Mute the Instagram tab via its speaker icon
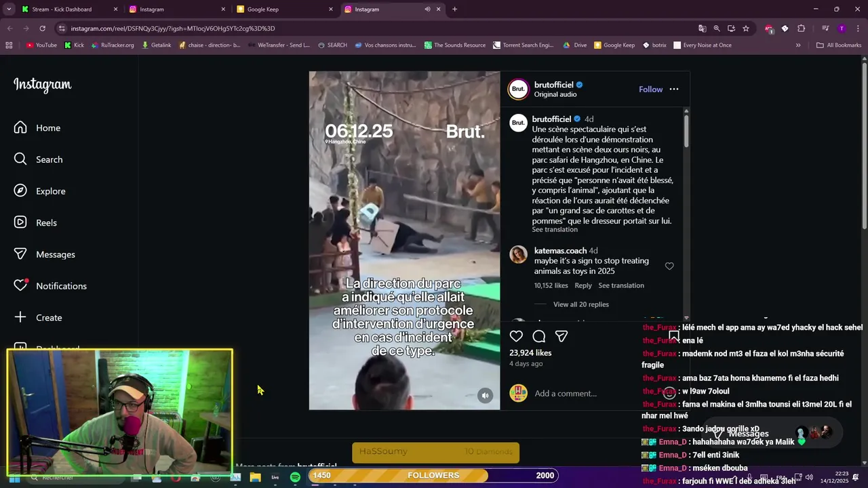The width and height of the screenshot is (868, 488). point(427,9)
